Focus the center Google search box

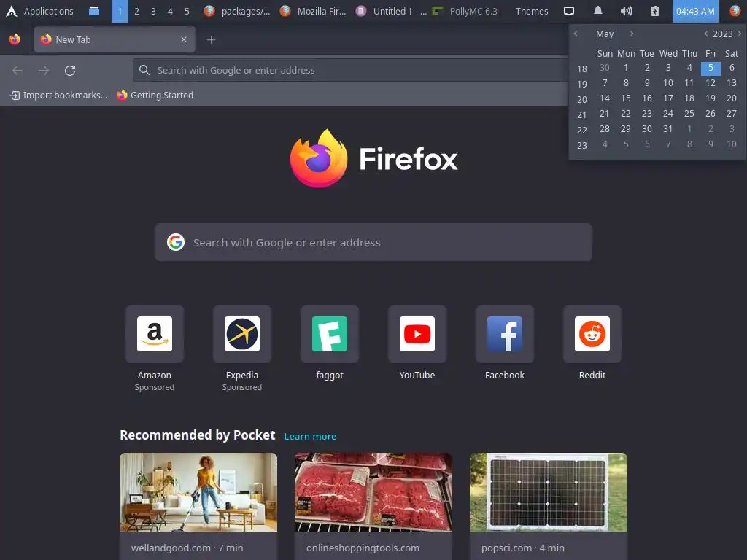pos(373,242)
